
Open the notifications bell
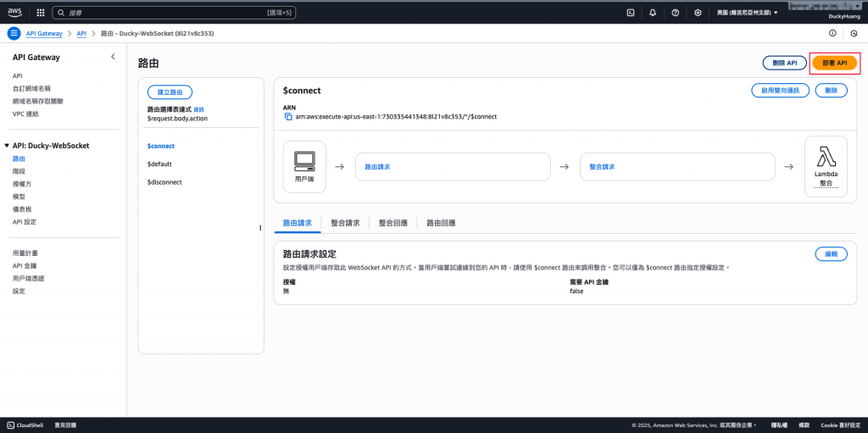click(653, 12)
